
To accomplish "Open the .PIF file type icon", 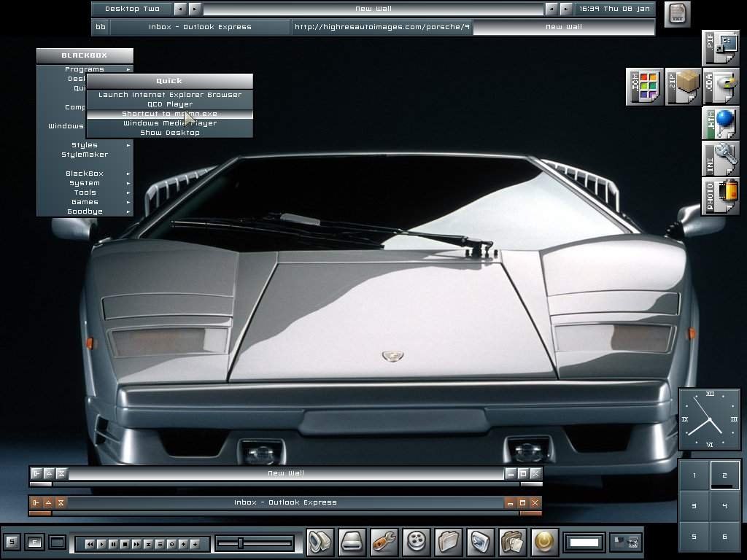I will click(721, 48).
